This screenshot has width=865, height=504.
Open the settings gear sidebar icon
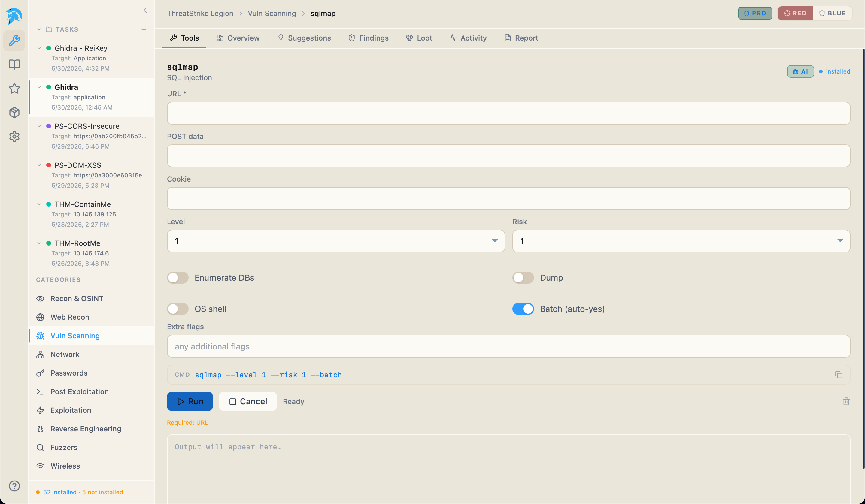[14, 137]
